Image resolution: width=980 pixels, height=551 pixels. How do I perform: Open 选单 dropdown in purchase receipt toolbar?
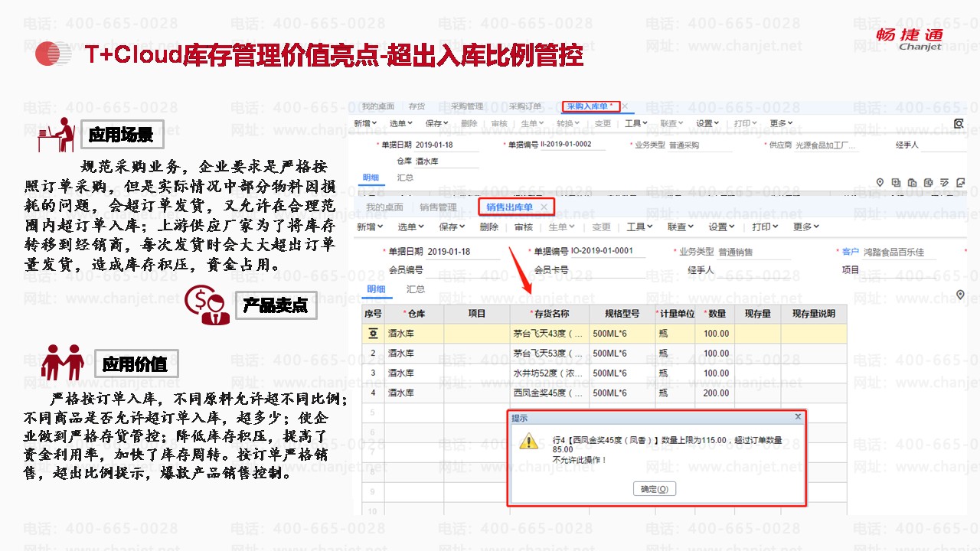tap(401, 123)
